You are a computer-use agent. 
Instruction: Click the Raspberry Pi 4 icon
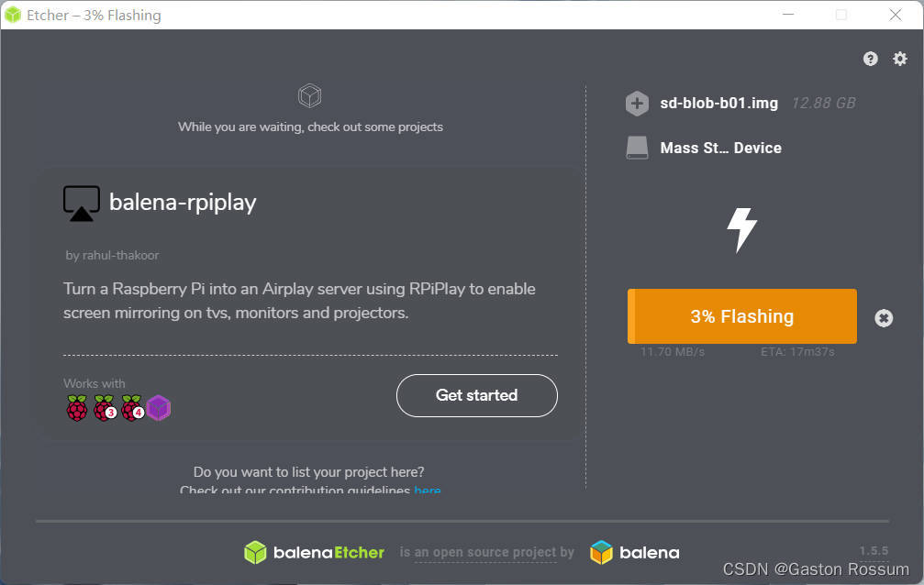(132, 408)
